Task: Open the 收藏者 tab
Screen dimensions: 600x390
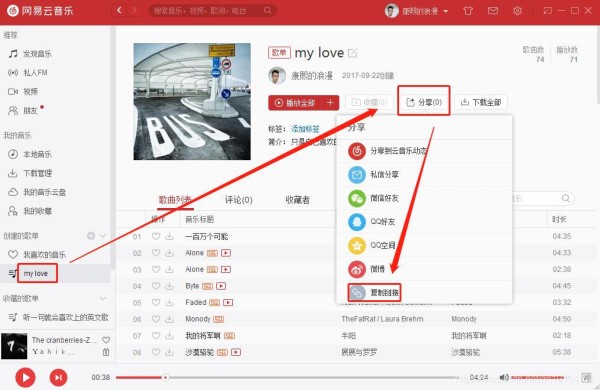Action: [297, 200]
